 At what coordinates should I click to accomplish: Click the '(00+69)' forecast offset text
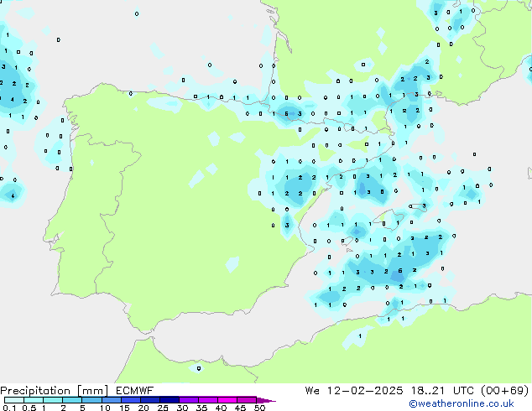click(x=505, y=391)
